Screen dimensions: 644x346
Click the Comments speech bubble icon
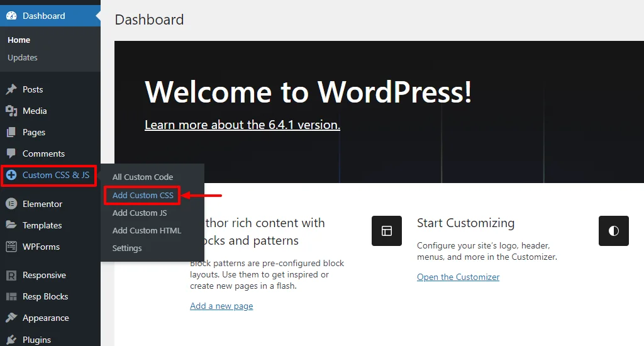click(11, 153)
